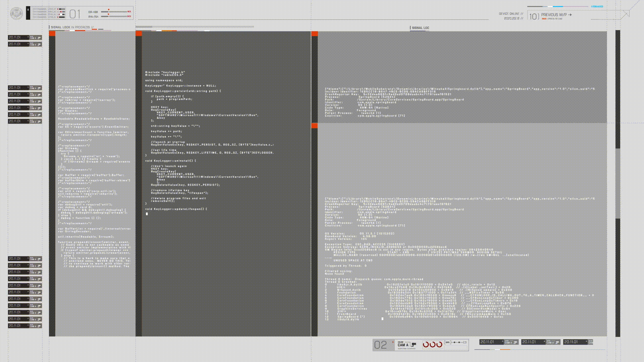
Task: Click the circular seal emblem logo
Action: click(16, 13)
